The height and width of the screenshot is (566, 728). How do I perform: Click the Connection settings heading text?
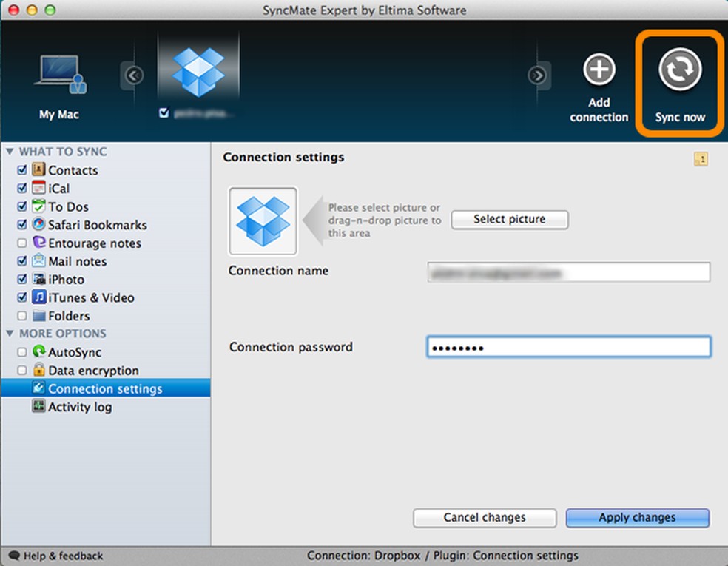283,158
